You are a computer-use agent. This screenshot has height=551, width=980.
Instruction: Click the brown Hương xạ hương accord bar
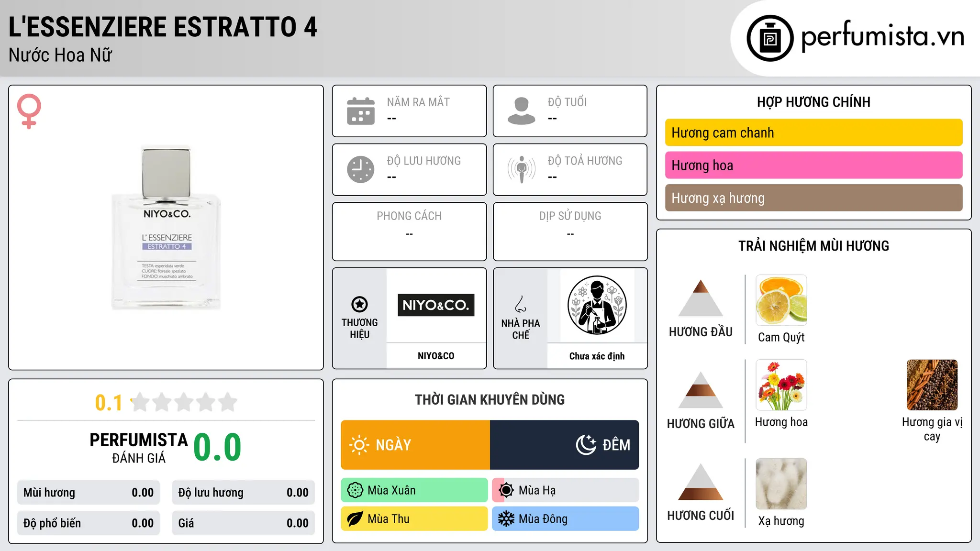tap(814, 198)
